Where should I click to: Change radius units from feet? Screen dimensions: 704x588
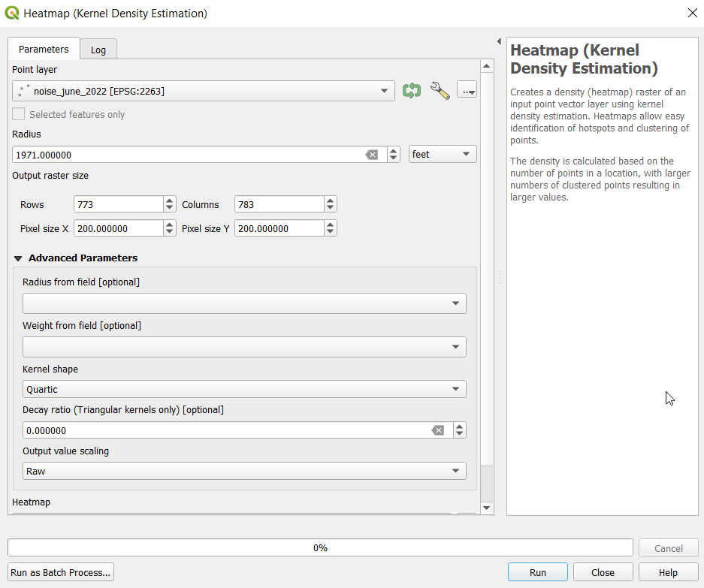[x=443, y=154]
